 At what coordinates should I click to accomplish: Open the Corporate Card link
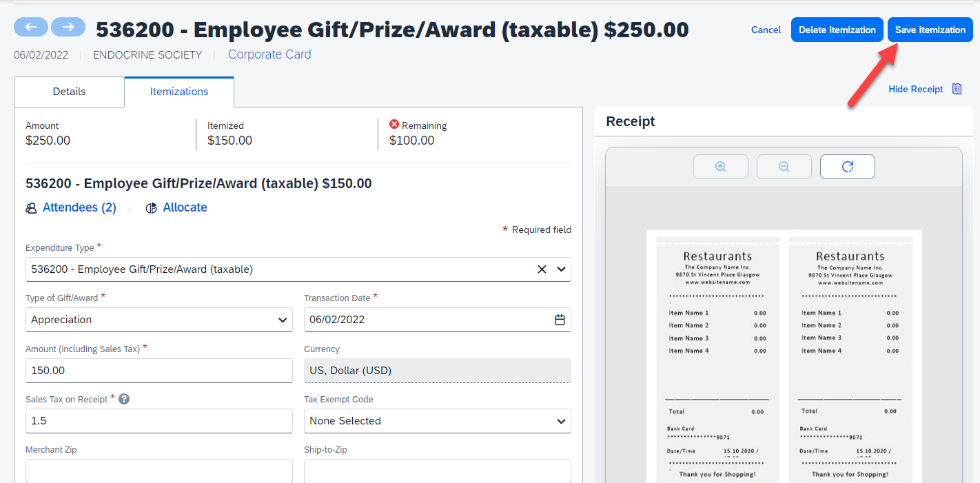tap(269, 54)
